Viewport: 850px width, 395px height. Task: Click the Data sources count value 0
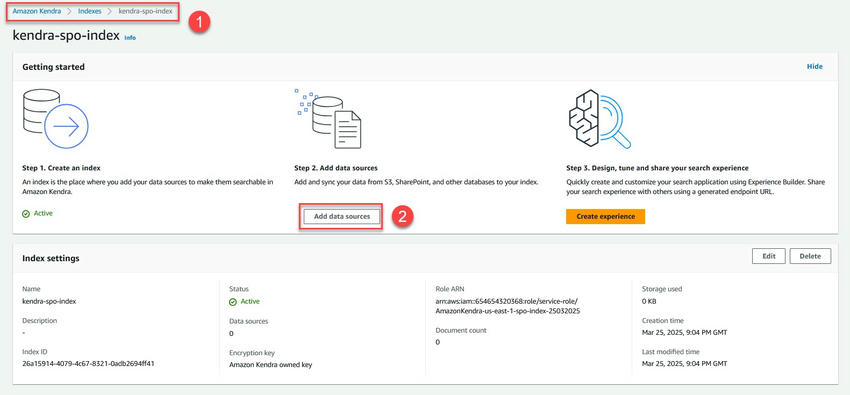coord(231,333)
